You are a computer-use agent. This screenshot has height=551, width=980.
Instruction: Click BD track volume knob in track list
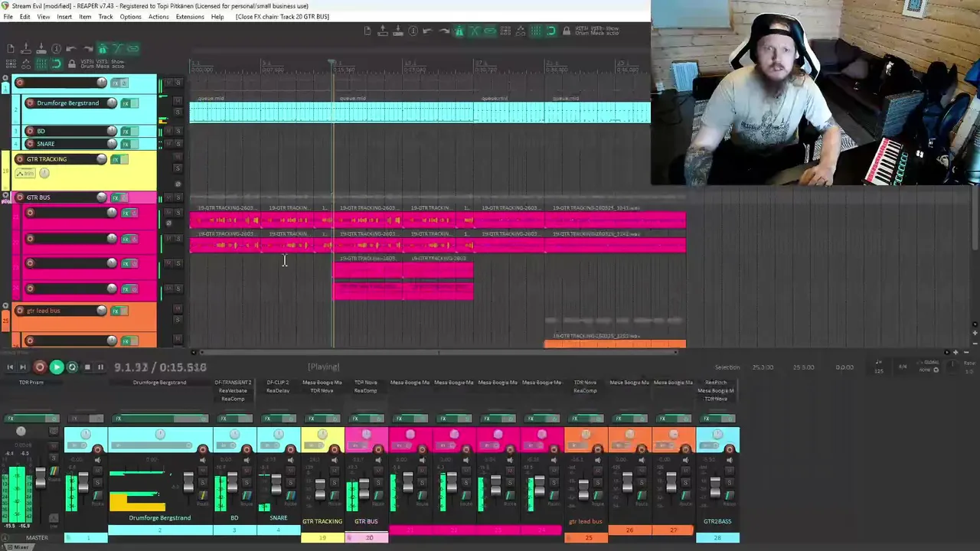[x=112, y=131]
